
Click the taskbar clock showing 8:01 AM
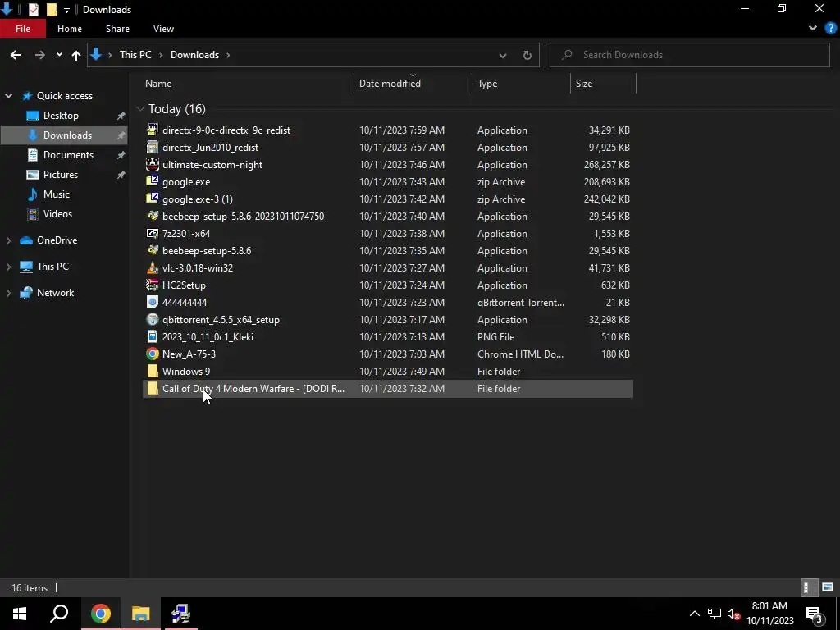pyautogui.click(x=769, y=614)
